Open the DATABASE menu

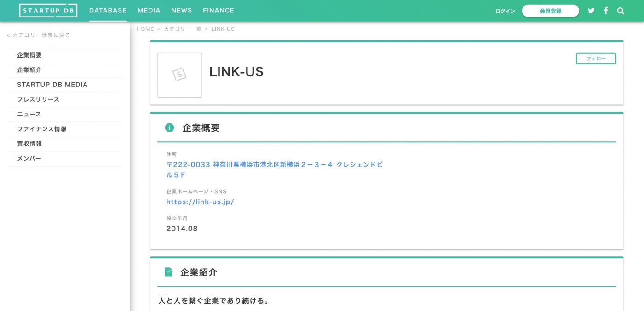108,10
